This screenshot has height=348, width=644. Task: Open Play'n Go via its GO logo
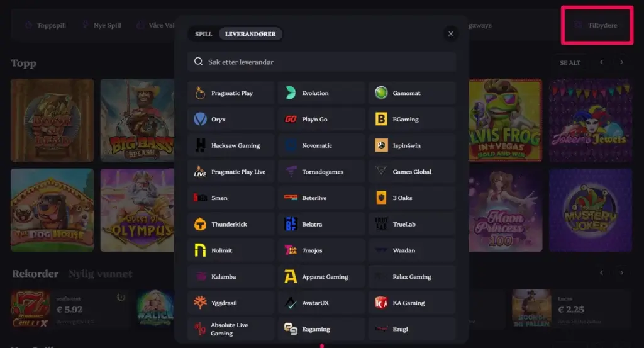[291, 119]
